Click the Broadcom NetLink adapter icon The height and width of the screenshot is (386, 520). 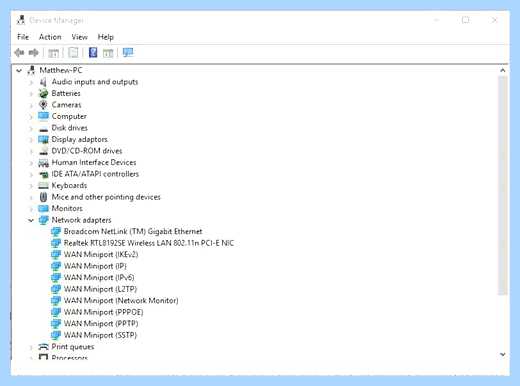pyautogui.click(x=56, y=231)
